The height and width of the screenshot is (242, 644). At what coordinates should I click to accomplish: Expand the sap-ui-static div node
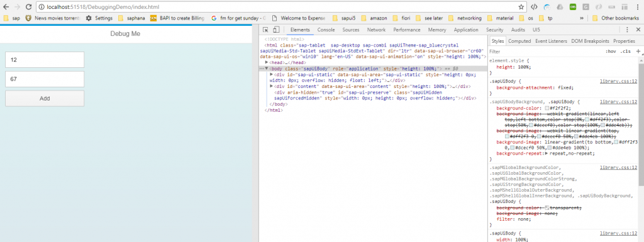(x=272, y=75)
